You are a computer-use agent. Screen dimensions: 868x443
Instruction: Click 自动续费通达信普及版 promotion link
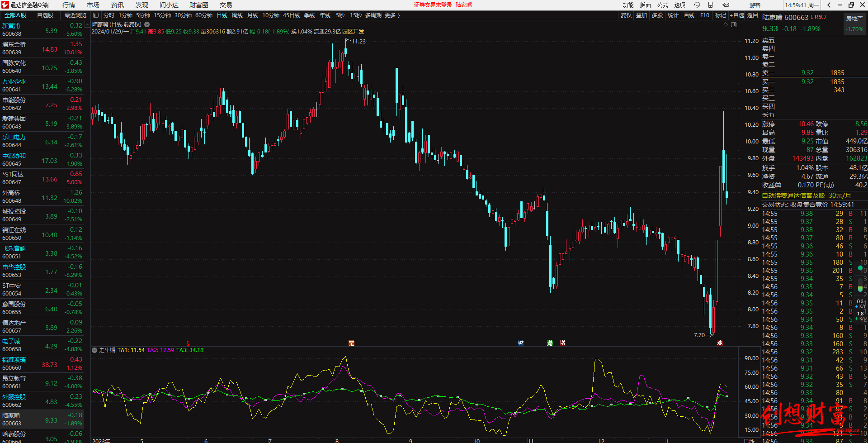point(807,195)
